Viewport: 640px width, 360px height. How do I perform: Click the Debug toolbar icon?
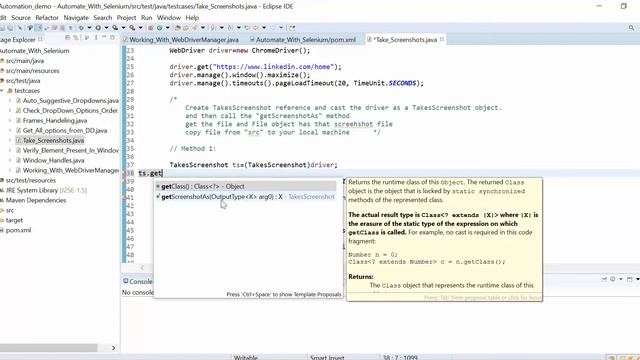click(x=81, y=28)
